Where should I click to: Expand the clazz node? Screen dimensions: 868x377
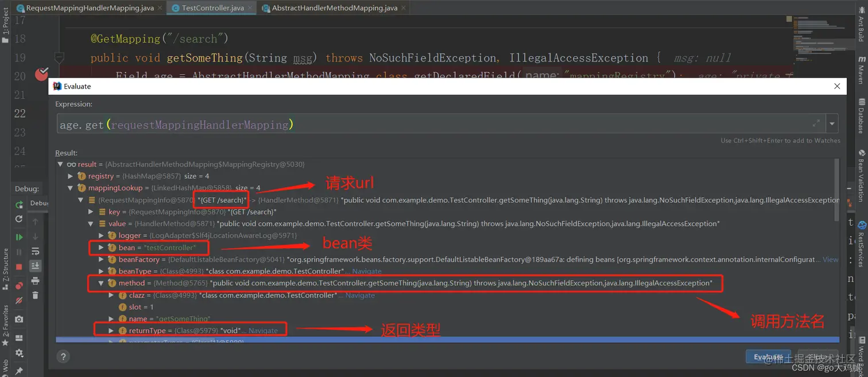pyautogui.click(x=111, y=295)
